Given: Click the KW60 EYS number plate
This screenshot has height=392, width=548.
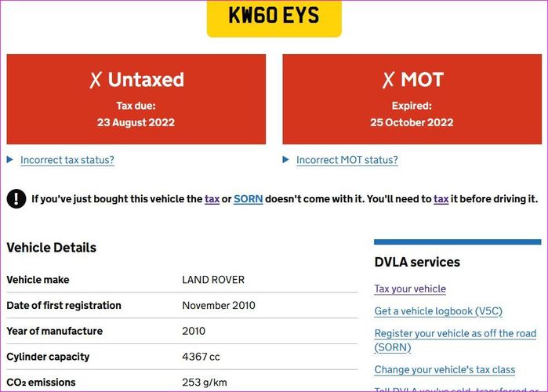Looking at the screenshot, I should click(x=274, y=16).
